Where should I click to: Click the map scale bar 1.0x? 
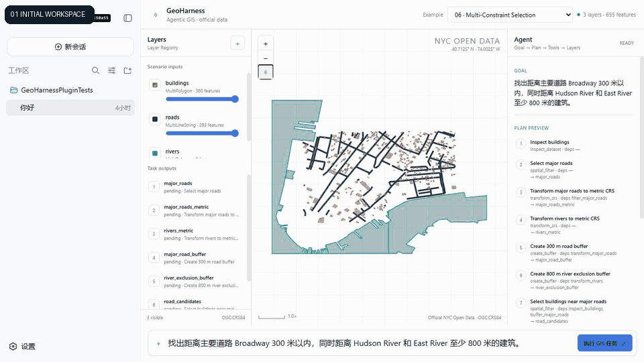click(x=277, y=316)
